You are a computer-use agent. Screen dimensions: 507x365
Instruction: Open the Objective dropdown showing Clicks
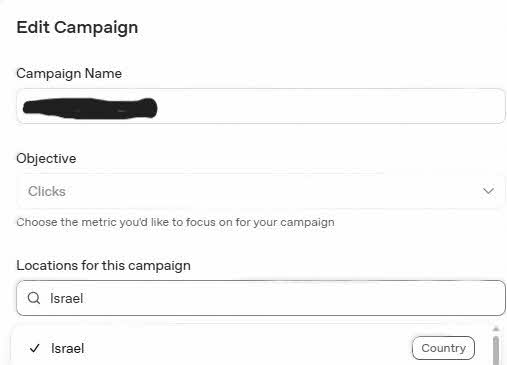tap(261, 191)
